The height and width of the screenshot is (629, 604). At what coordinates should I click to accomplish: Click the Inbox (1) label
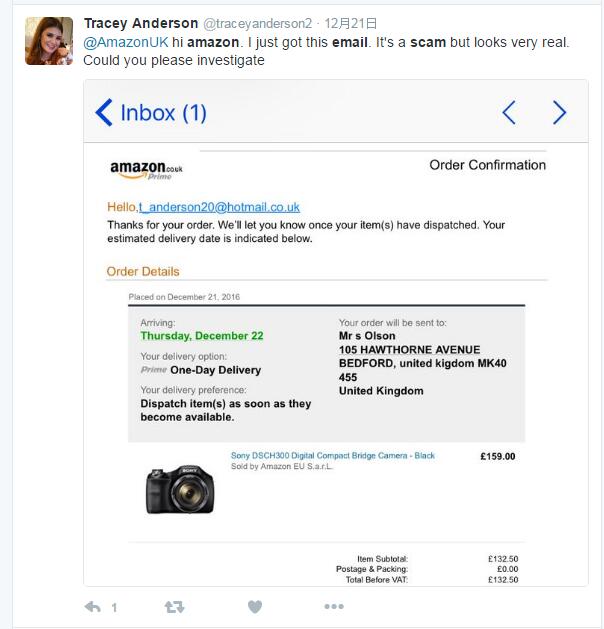pos(163,112)
